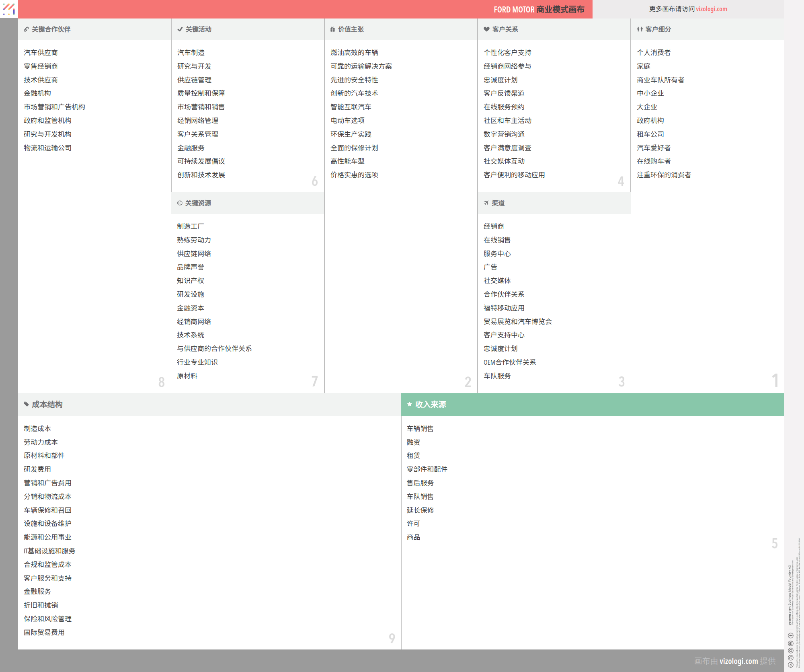
Task: Click the FORD MOTOR 商业模式画布 title
Action: [539, 9]
